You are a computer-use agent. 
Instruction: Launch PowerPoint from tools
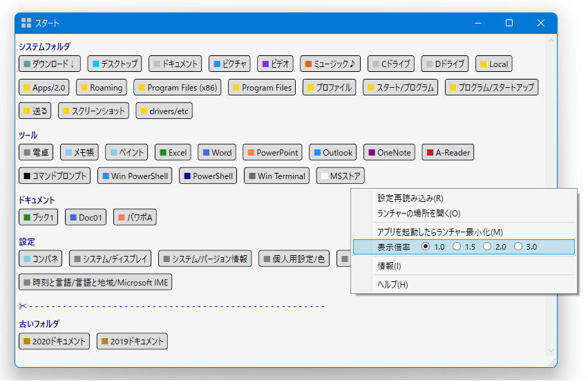(273, 152)
